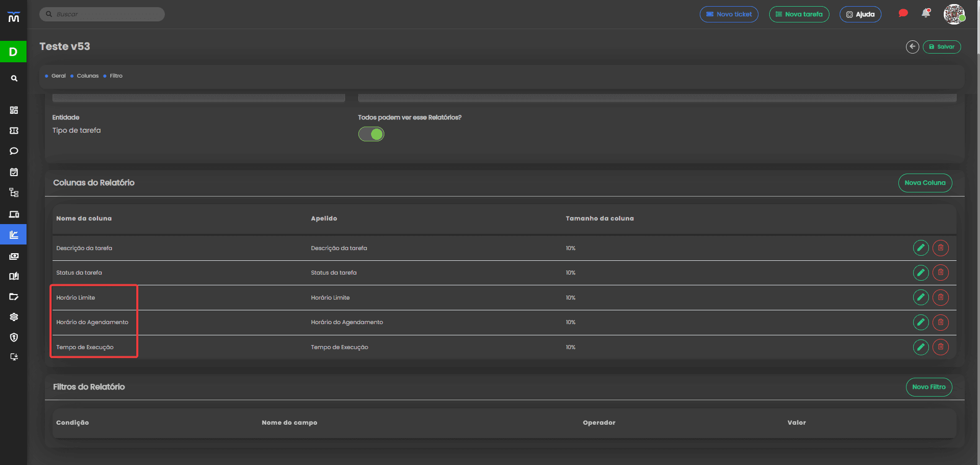980x465 pixels.
Task: Delete the Tempo de Execução column
Action: click(940, 347)
